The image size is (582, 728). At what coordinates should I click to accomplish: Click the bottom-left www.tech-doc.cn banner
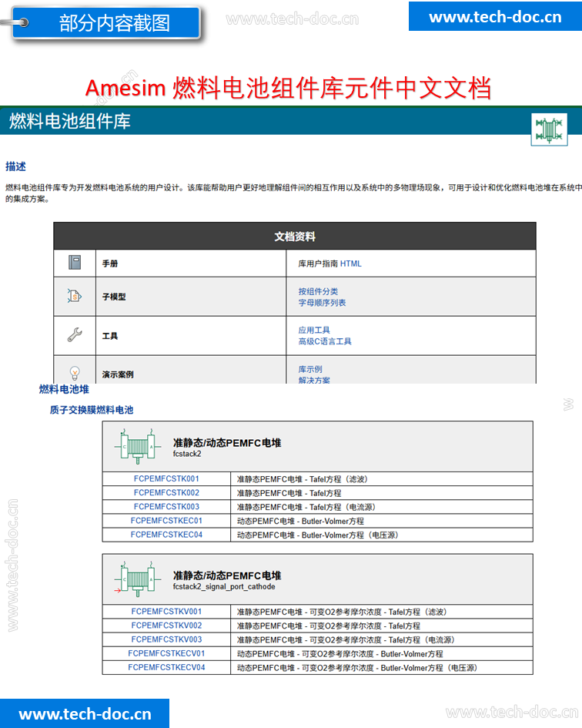[85, 713]
